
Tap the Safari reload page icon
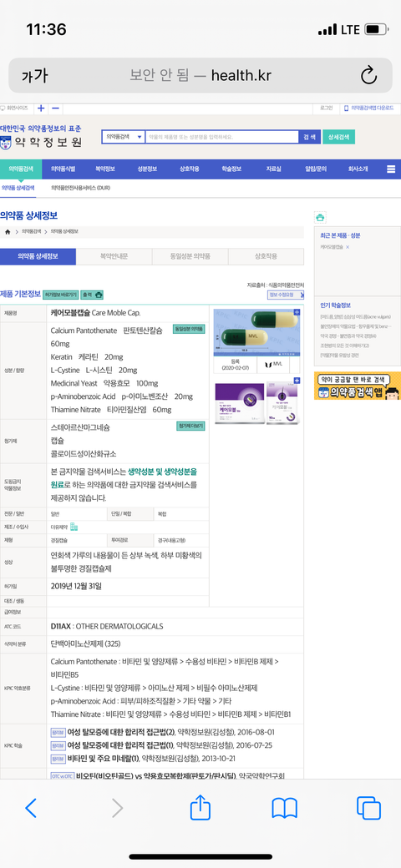[369, 75]
